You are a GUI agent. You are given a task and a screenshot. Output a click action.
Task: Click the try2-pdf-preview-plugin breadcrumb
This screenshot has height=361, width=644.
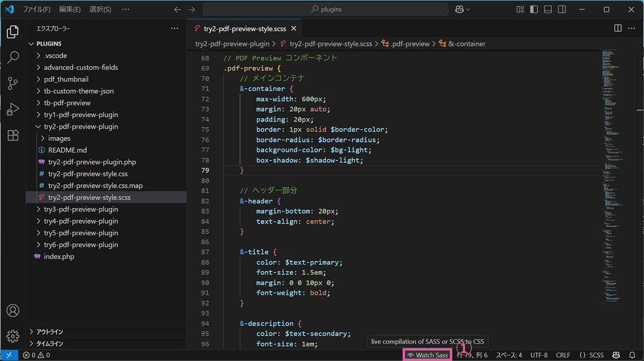(x=232, y=43)
